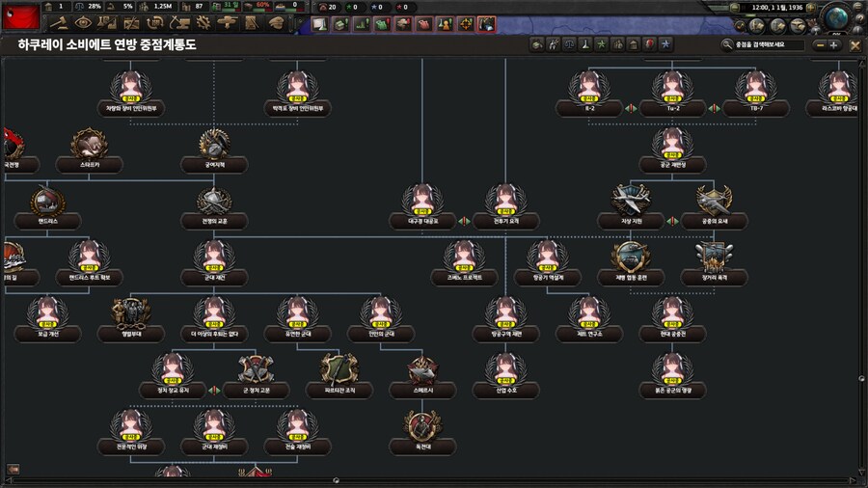Viewport: 868px width, 488px height.
Task: Toggle the red circle focus filter
Action: pos(649,44)
